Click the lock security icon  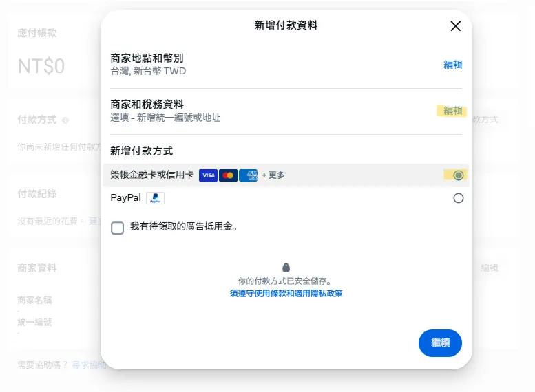point(286,267)
